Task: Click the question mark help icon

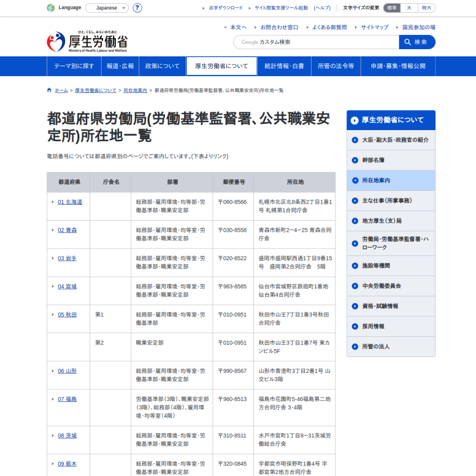Action: pyautogui.click(x=137, y=8)
